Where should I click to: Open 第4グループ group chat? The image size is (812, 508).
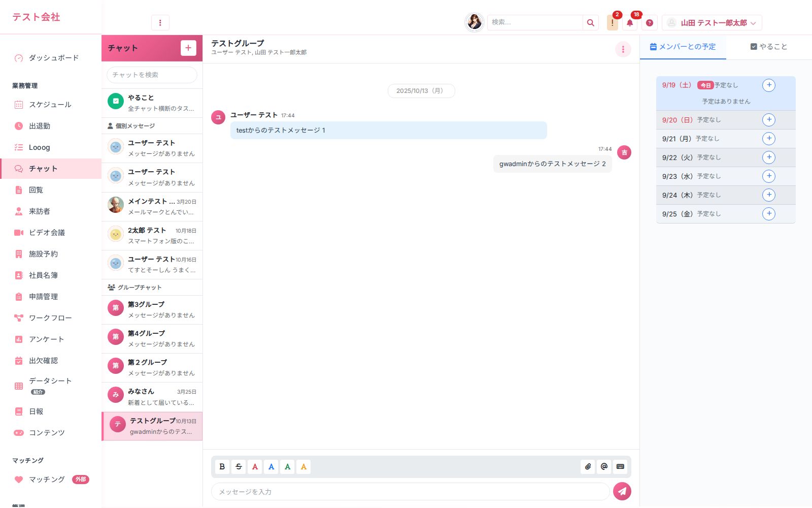(x=152, y=339)
